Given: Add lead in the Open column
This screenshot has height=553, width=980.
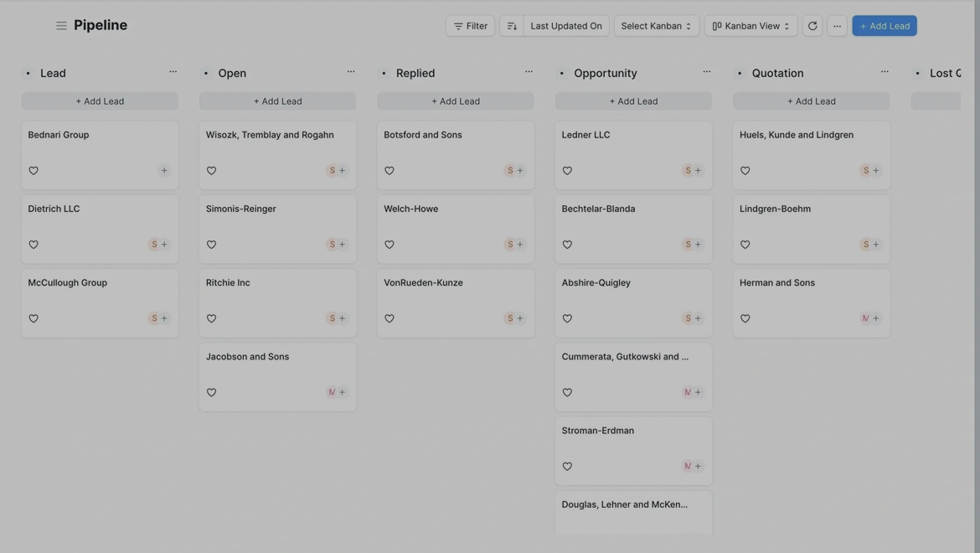Looking at the screenshot, I should [x=277, y=101].
